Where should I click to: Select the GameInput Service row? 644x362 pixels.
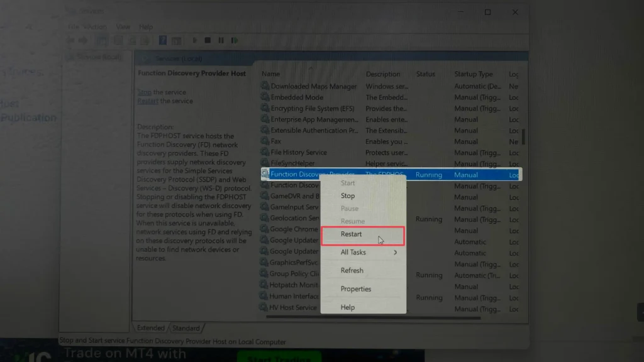pos(294,207)
